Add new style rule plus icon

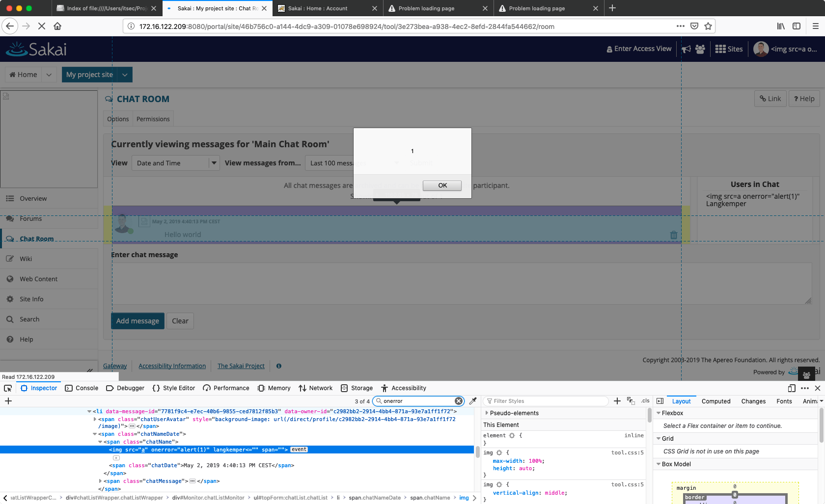coord(617,401)
